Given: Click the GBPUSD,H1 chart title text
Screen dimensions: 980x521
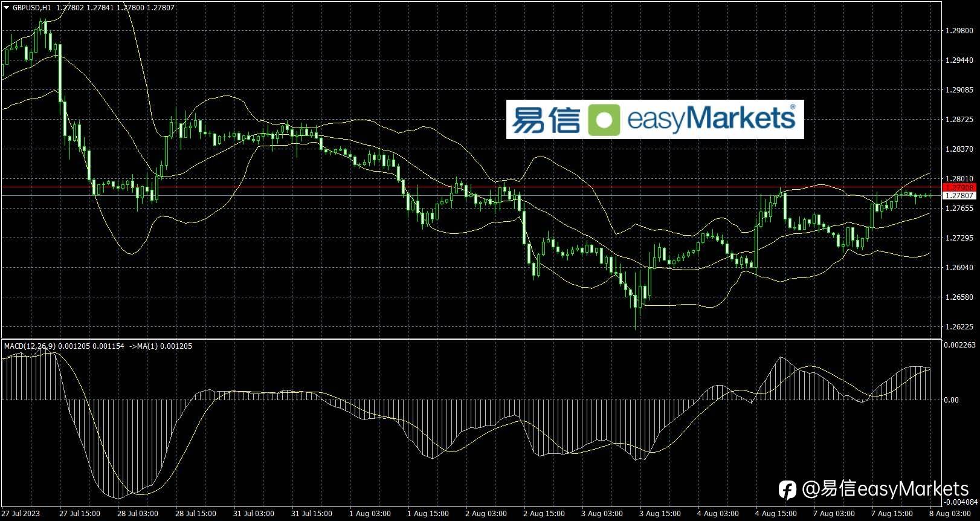Looking at the screenshot, I should pos(31,8).
